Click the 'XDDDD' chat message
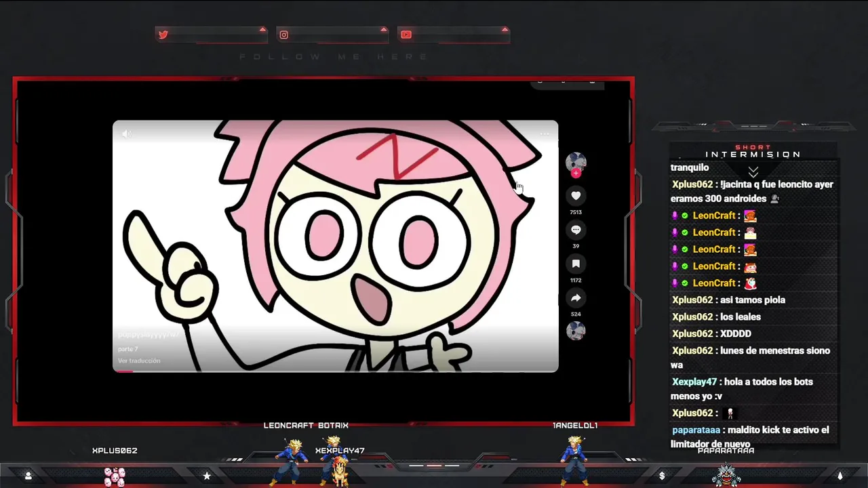The image size is (868, 488). point(736,334)
